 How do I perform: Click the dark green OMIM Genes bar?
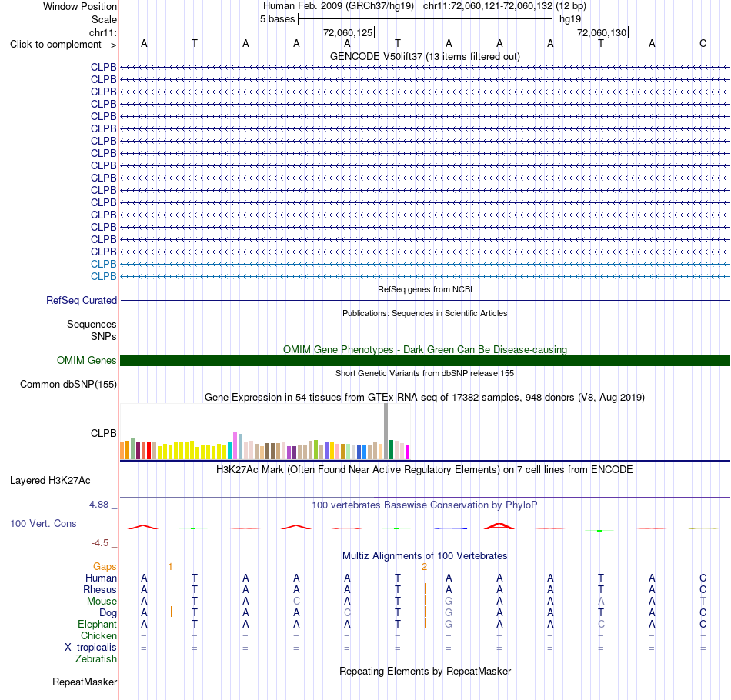[x=425, y=360]
